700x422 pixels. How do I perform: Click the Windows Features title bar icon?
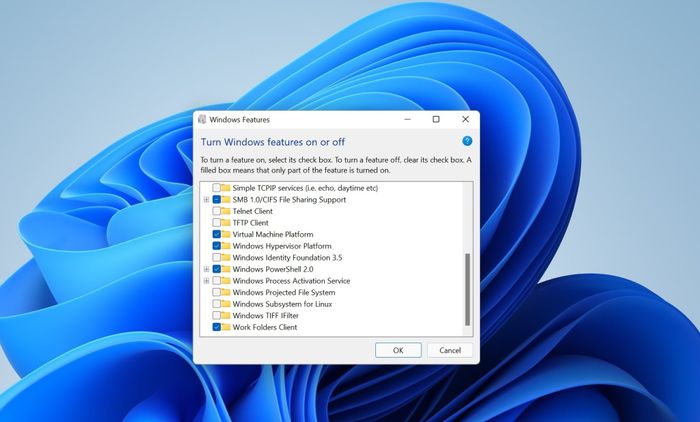tap(202, 119)
